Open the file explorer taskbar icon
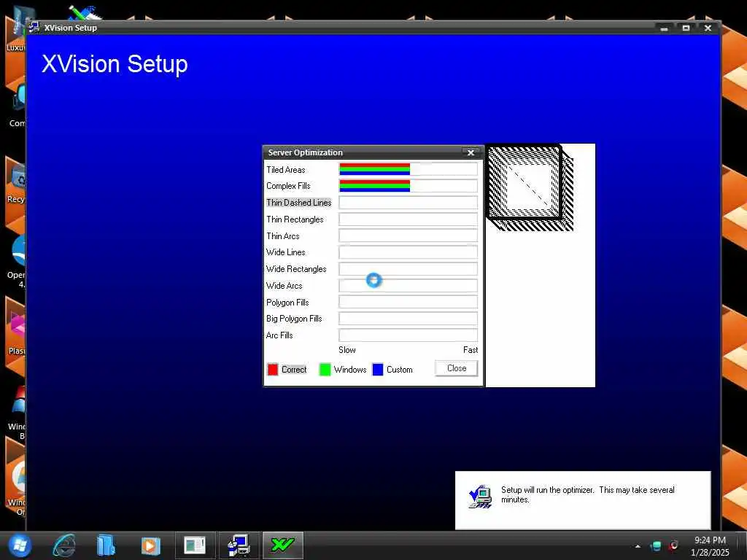The width and height of the screenshot is (747, 560). coord(105,545)
